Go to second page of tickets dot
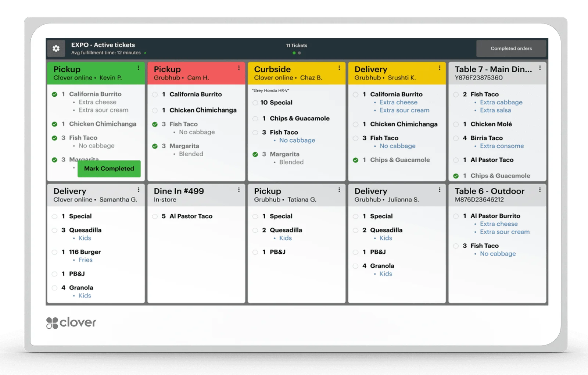This screenshot has height=375, width=588. 300,53
